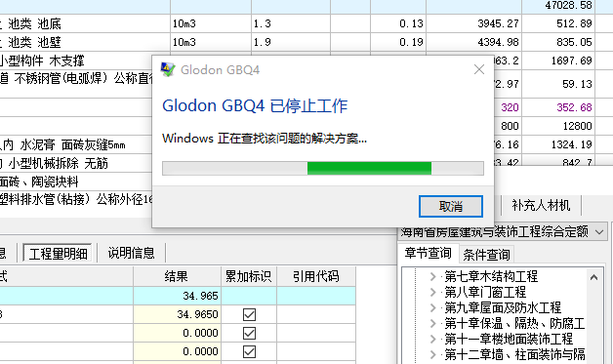Click the 835.05 total cell
Image resolution: width=613 pixels, height=364 pixels.
(558, 42)
